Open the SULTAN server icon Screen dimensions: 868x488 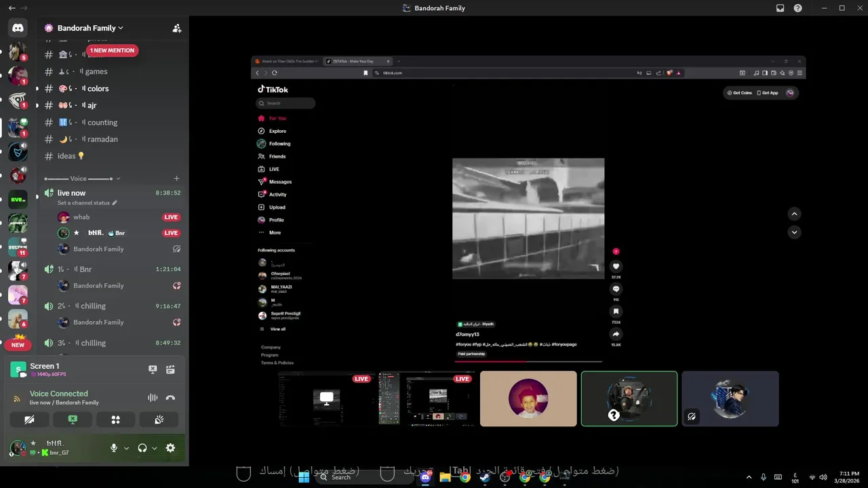(x=18, y=247)
